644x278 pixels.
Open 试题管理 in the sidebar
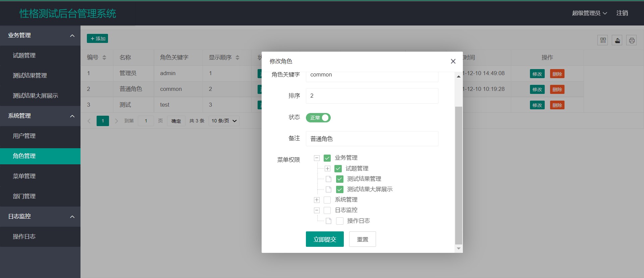tap(40, 56)
